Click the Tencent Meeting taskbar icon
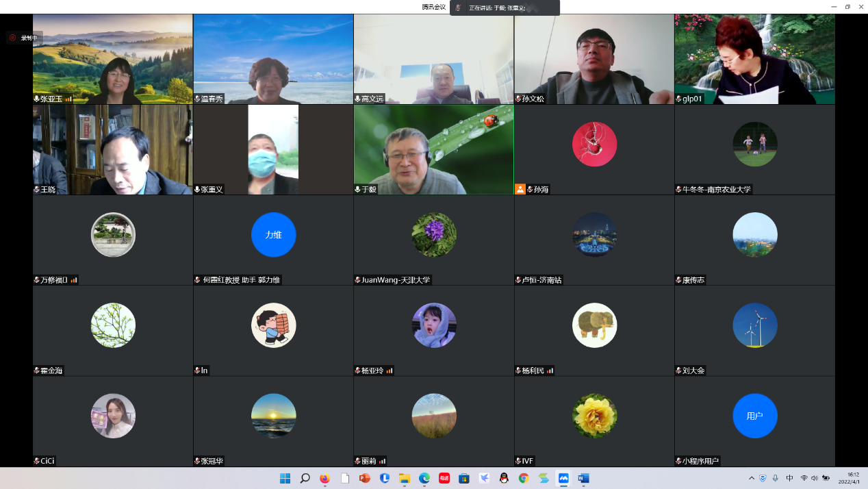 click(563, 478)
